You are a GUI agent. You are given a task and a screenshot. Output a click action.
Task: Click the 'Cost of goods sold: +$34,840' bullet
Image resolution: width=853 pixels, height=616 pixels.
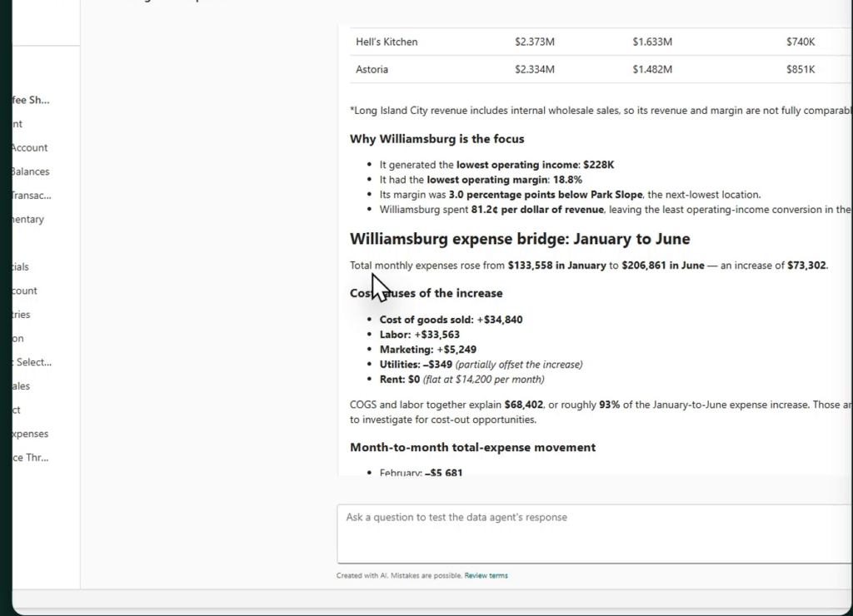point(451,320)
